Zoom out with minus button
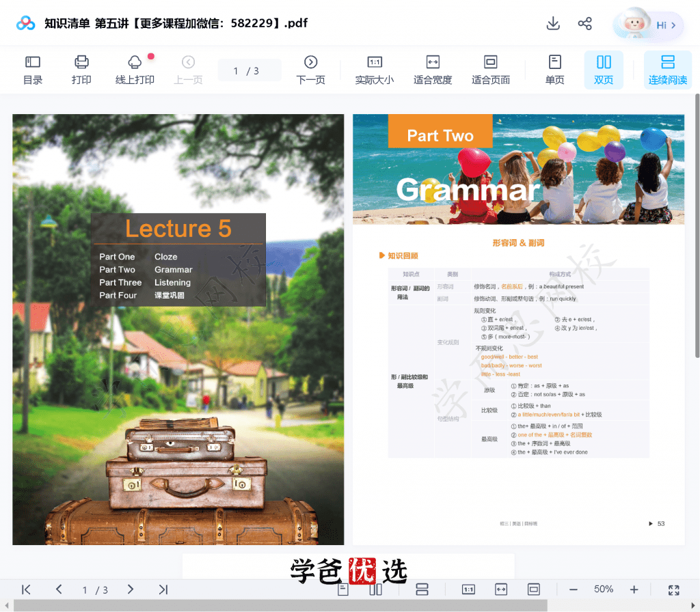The height and width of the screenshot is (612, 700). pyautogui.click(x=574, y=589)
